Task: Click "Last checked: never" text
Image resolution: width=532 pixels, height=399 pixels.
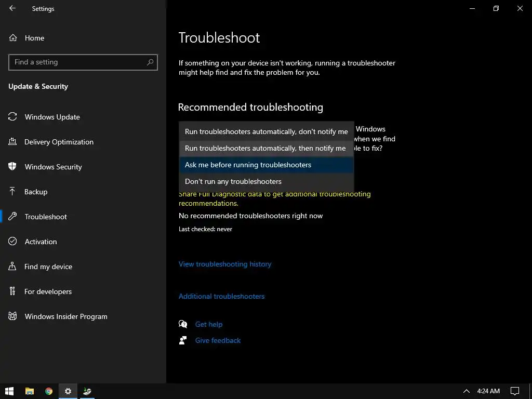Action: pos(205,229)
